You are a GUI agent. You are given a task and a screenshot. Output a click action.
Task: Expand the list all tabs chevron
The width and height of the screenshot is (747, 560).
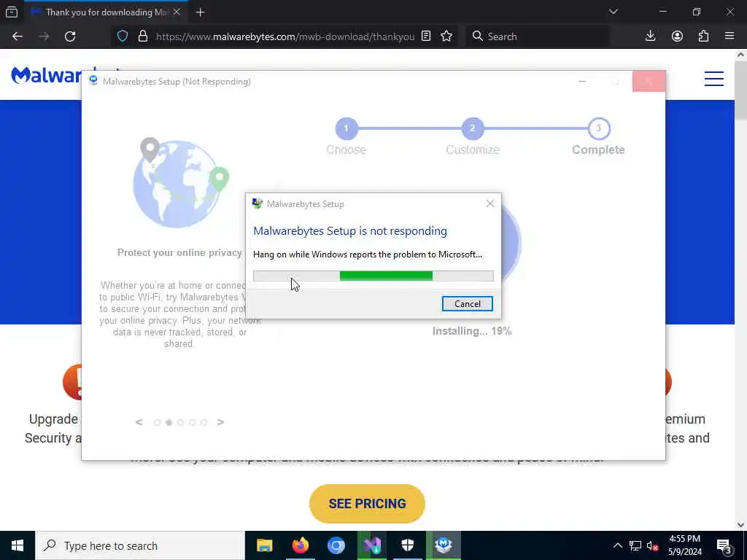tap(613, 12)
